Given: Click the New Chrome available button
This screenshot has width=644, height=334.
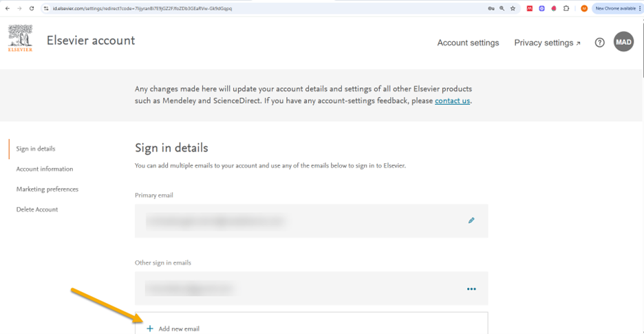Looking at the screenshot, I should point(616,8).
